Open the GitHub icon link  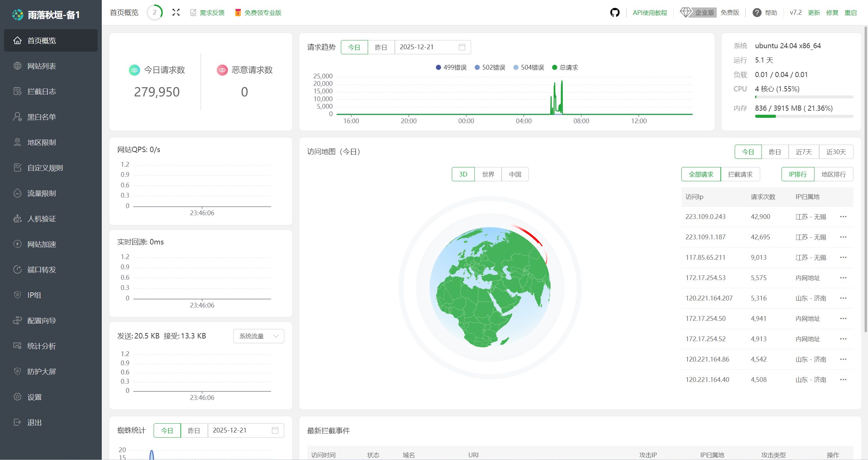coord(615,13)
